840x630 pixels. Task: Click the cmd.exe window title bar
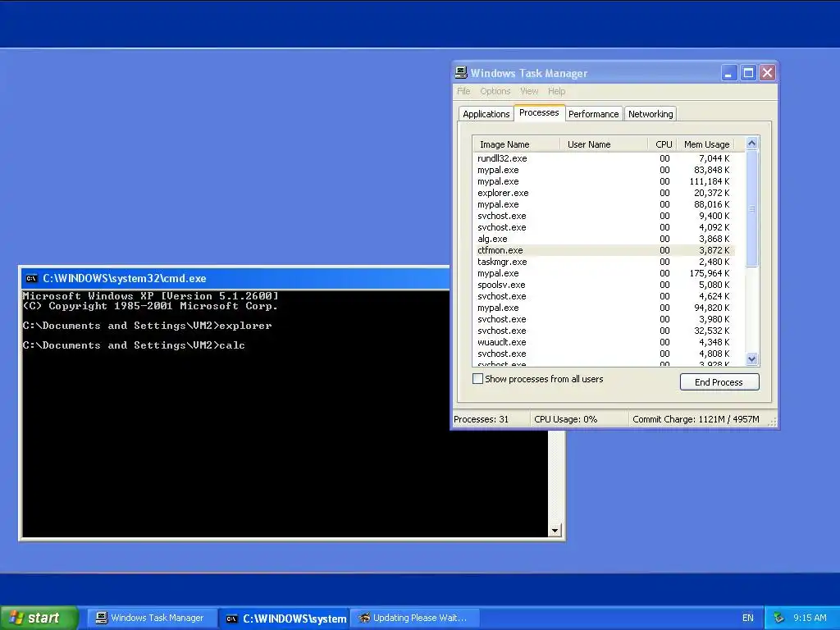(235, 279)
